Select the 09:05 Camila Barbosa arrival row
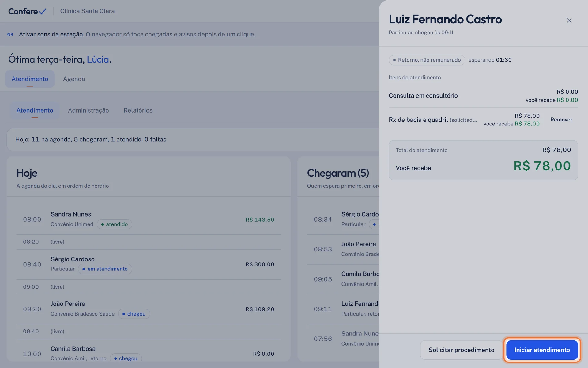This screenshot has height=368, width=588. (343, 279)
